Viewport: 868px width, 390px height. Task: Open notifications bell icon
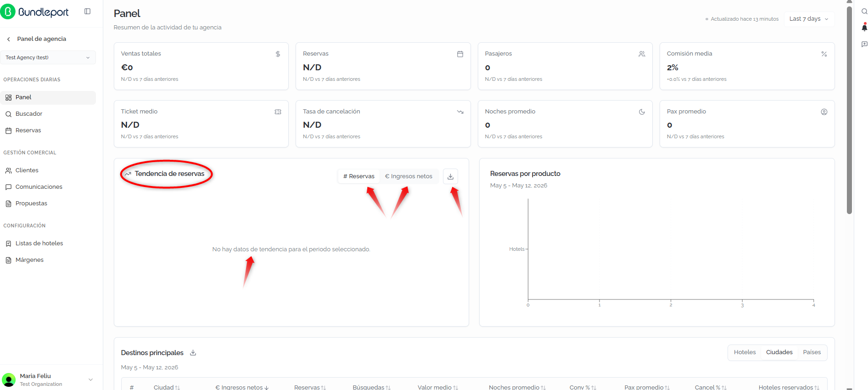pyautogui.click(x=864, y=28)
